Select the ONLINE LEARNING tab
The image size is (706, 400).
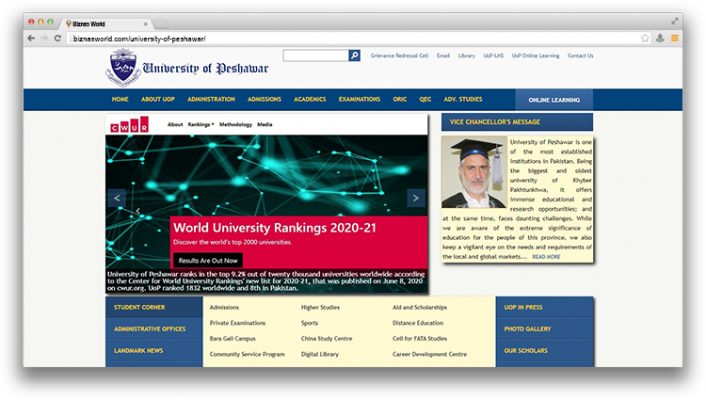tap(553, 100)
